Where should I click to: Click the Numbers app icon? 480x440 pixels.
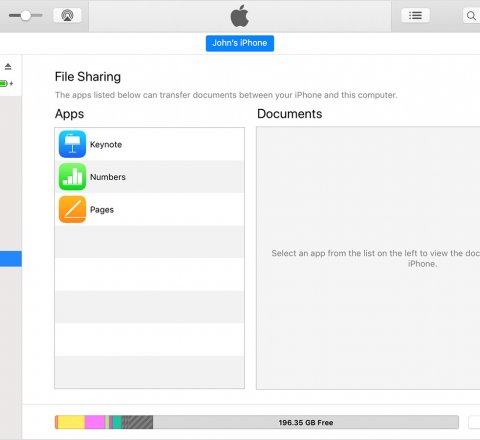click(72, 177)
